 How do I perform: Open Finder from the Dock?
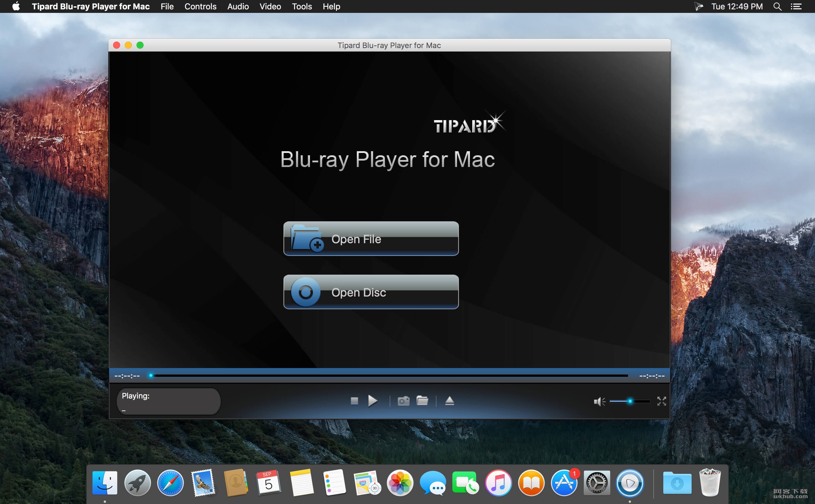105,483
